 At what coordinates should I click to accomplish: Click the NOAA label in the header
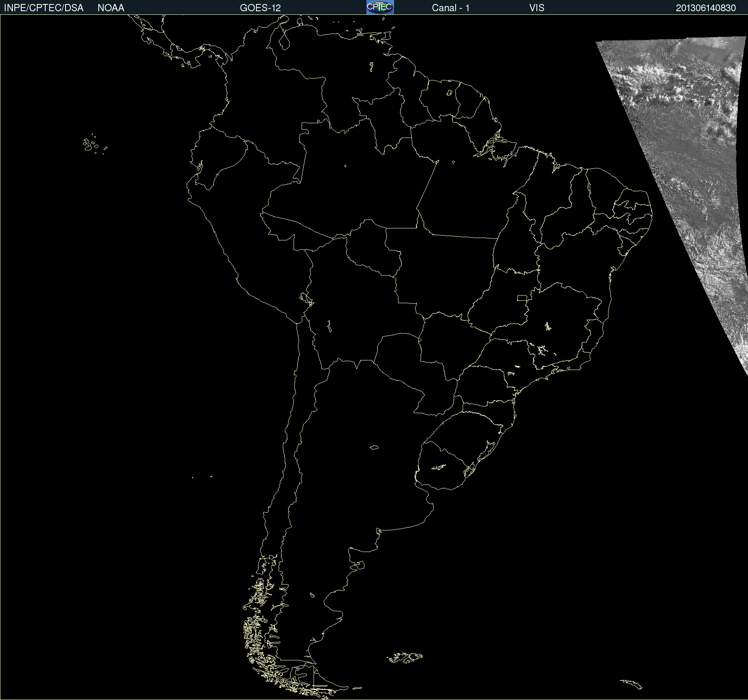click(x=111, y=8)
